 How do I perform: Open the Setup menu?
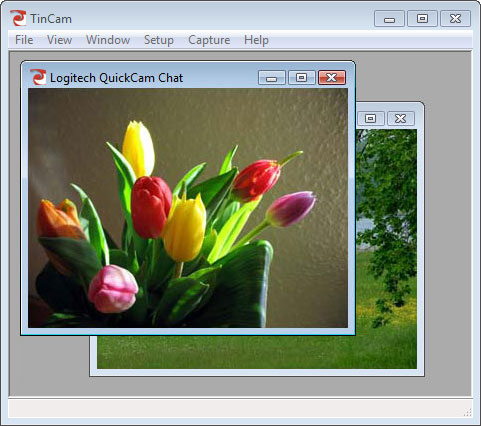tap(159, 40)
